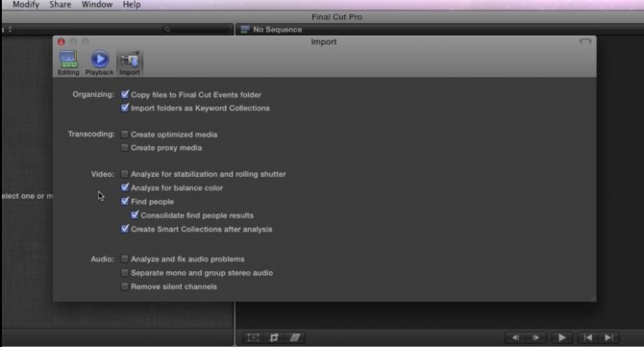Select the Import preferences pane
644x347 pixels.
(x=130, y=62)
